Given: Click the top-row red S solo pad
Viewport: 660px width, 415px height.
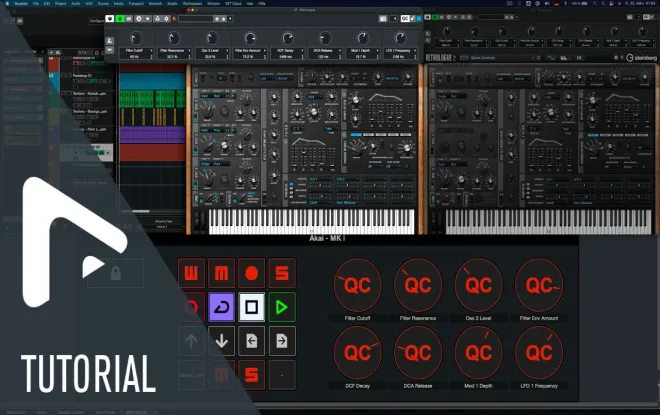Looking at the screenshot, I should (282, 273).
